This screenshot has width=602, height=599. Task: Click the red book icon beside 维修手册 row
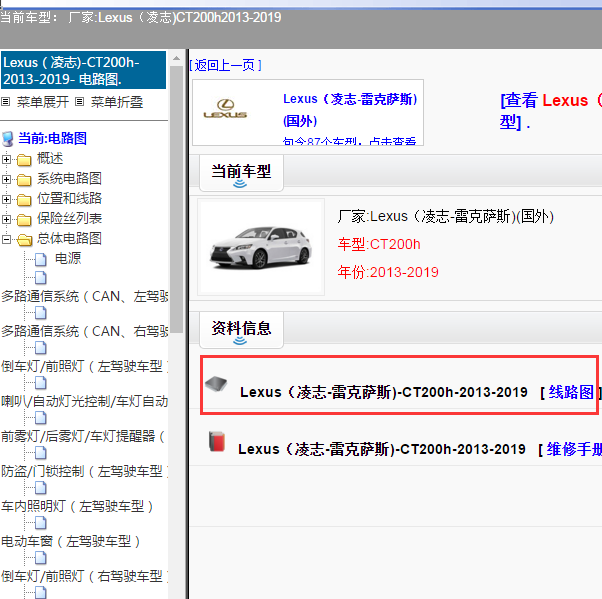pos(217,441)
